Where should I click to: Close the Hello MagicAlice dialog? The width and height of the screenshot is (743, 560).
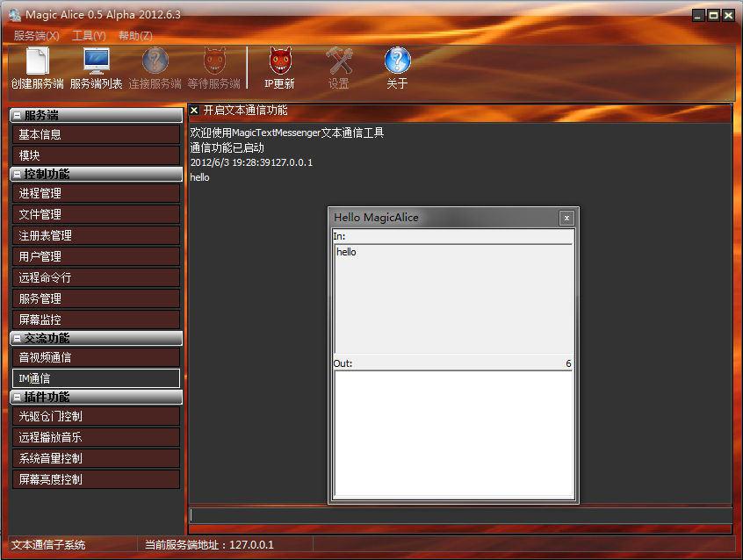[566, 218]
